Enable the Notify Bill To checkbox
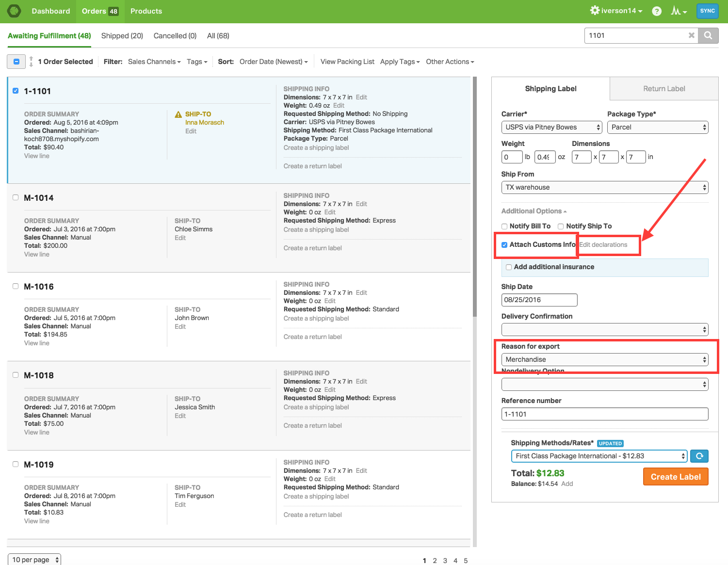 (x=504, y=226)
